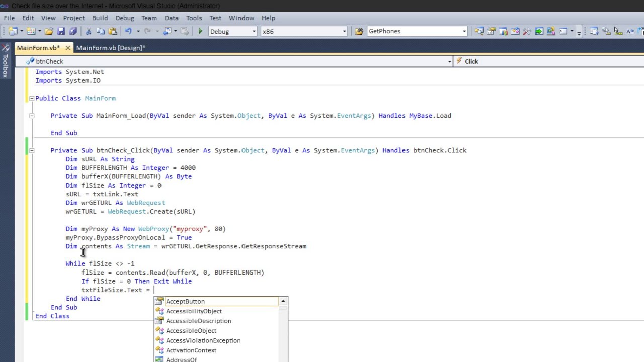Switch to the MainForm.vb [Design]* tab
Screen dimensions: 644x362
click(x=111, y=48)
